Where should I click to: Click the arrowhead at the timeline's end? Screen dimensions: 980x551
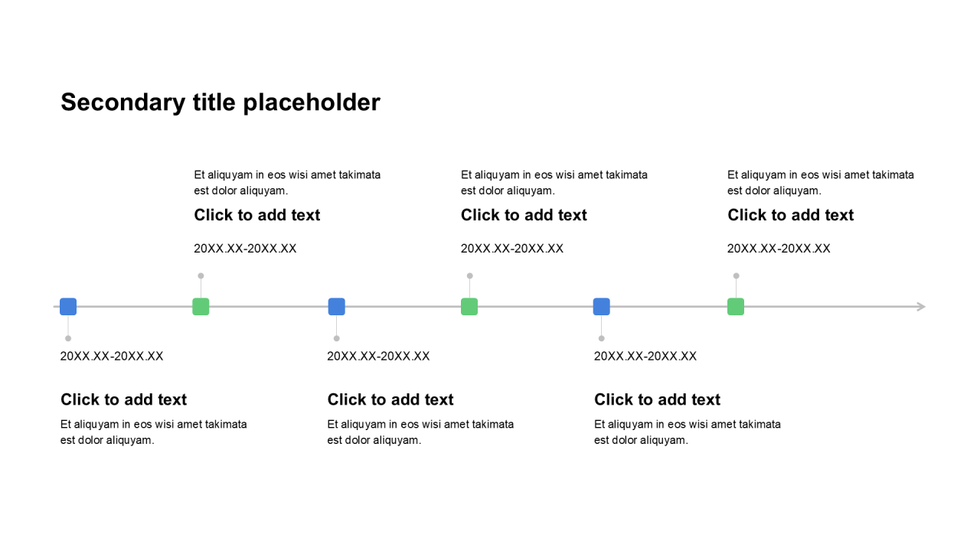(921, 307)
